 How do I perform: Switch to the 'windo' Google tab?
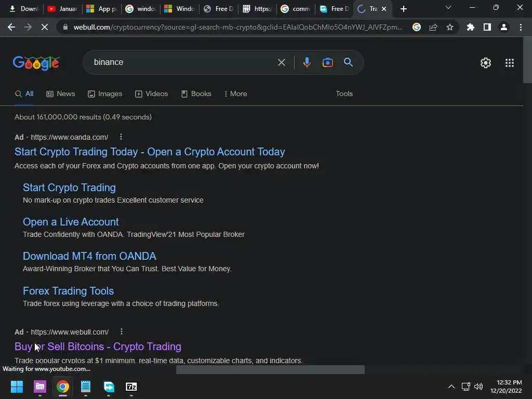click(x=140, y=9)
